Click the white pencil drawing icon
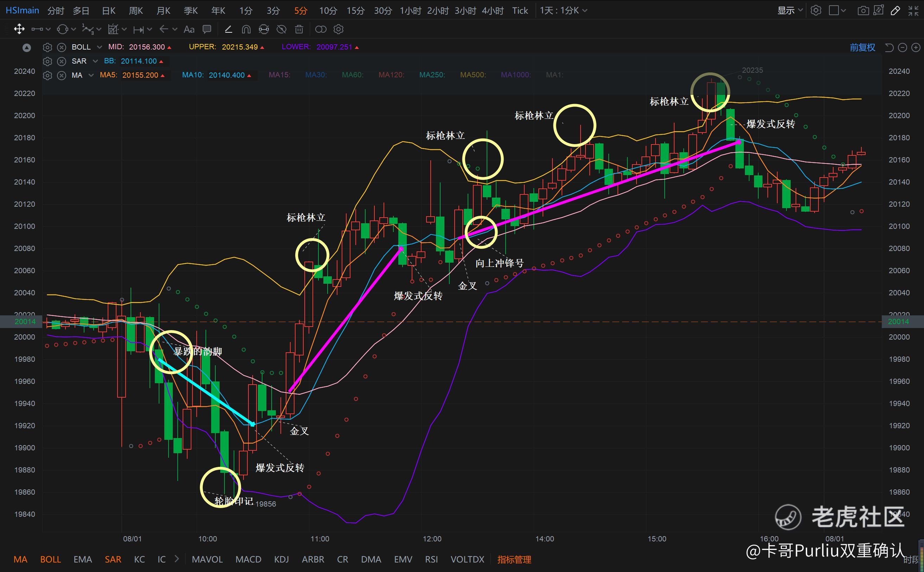 (x=895, y=10)
